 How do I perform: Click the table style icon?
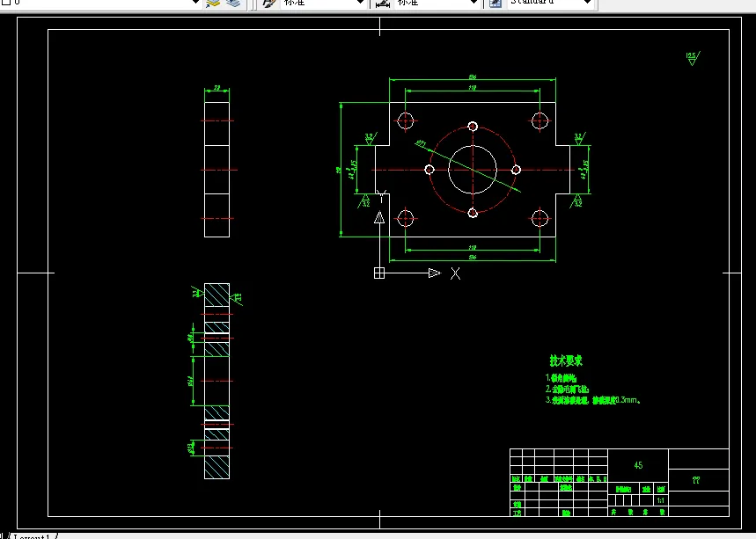(x=495, y=3)
